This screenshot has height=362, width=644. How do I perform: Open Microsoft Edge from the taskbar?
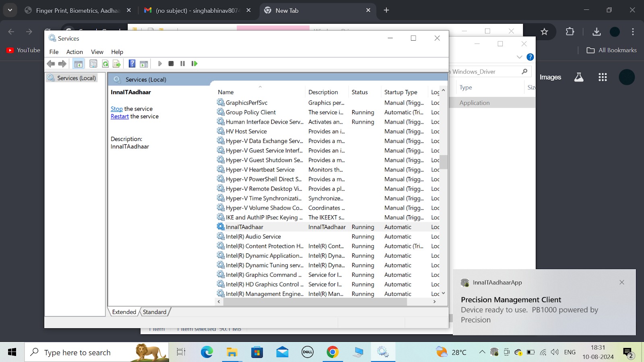[207, 352]
